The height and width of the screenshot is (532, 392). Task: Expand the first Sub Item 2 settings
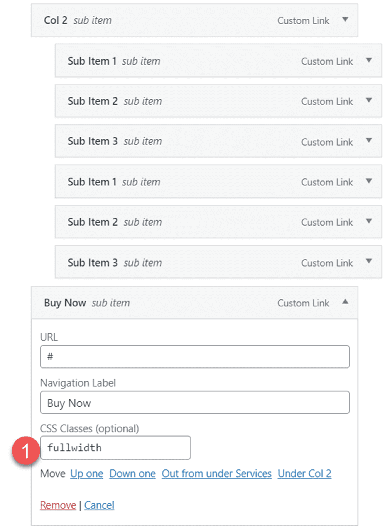point(369,101)
